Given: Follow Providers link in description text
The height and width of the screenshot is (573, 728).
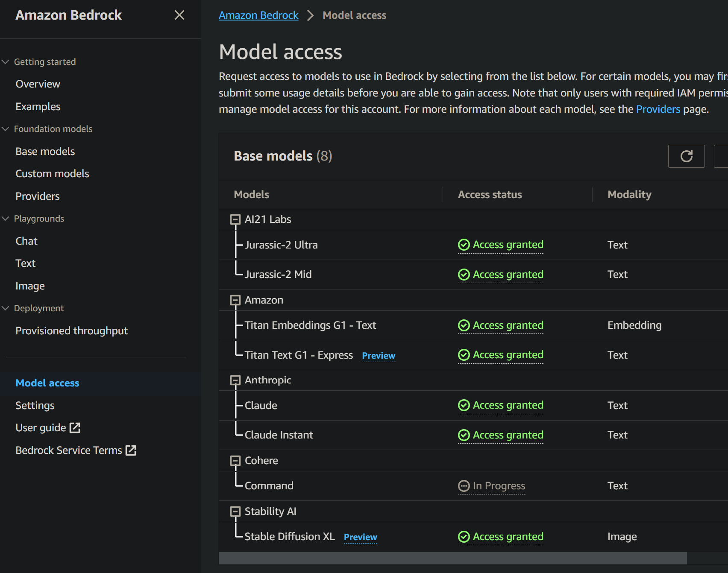Looking at the screenshot, I should pos(658,109).
